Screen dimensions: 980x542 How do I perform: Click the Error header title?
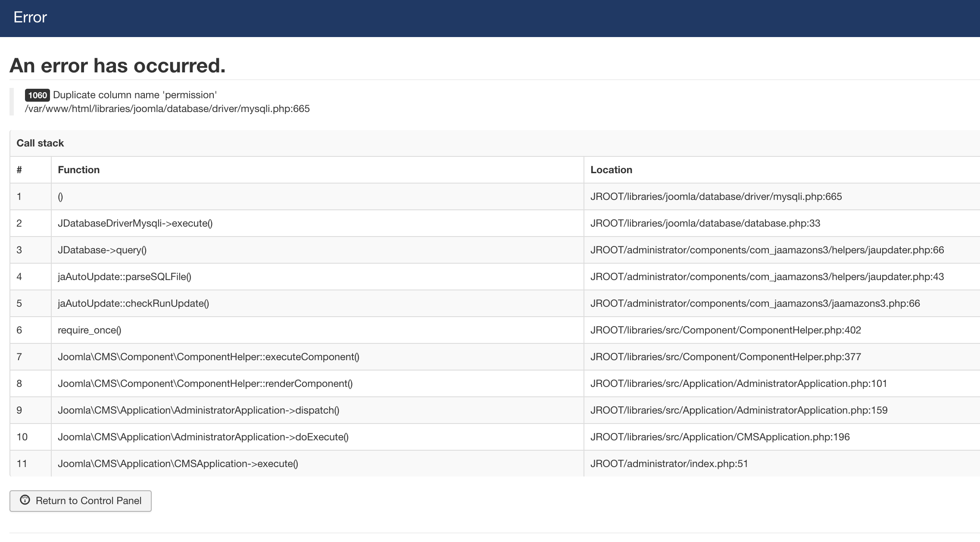pos(30,18)
